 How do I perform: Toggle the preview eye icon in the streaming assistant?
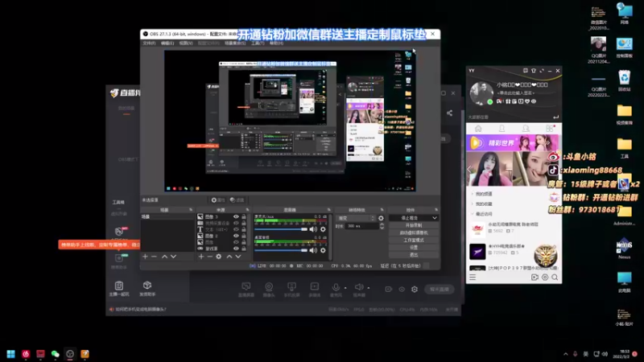click(402, 290)
